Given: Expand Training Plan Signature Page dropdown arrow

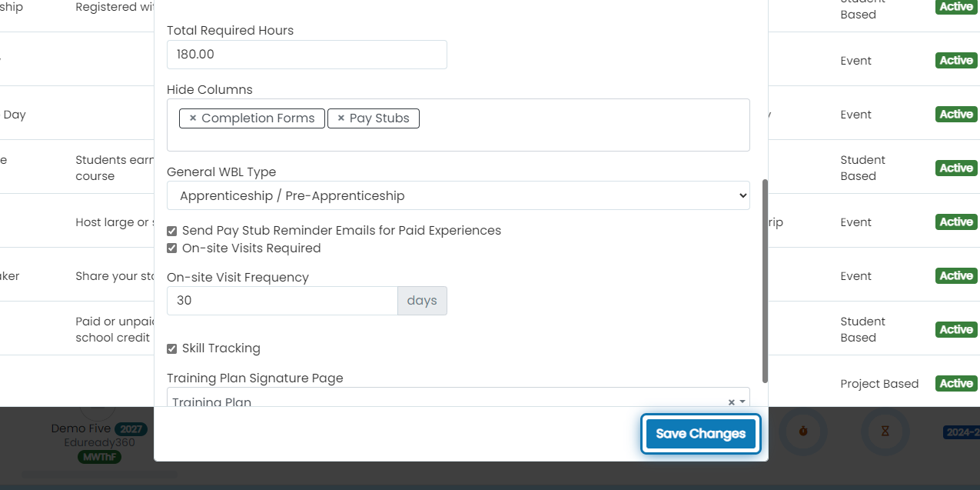Looking at the screenshot, I should [x=742, y=402].
